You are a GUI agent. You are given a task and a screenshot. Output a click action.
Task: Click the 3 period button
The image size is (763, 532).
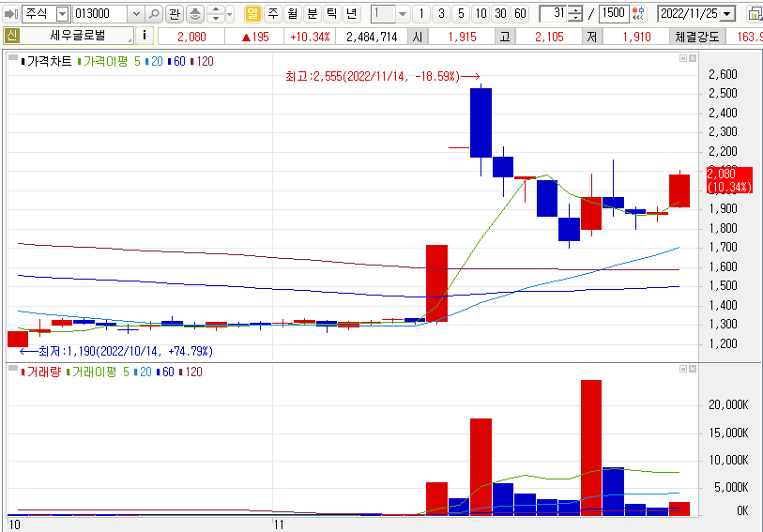[441, 14]
